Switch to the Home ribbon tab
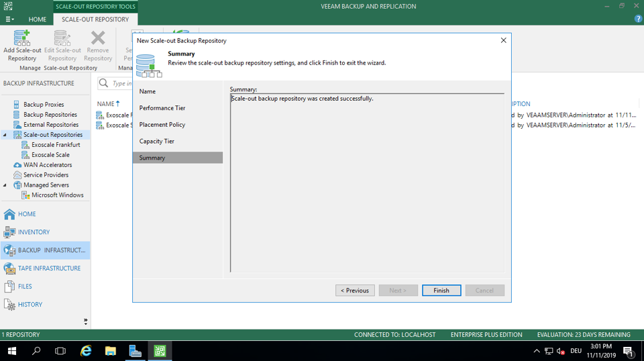Image resolution: width=644 pixels, height=361 pixels. [x=38, y=19]
